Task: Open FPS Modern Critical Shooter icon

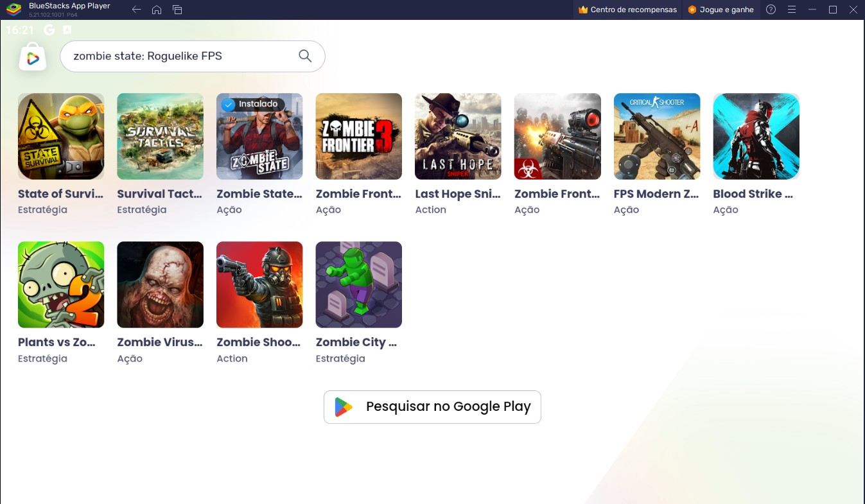Action: coord(657,136)
